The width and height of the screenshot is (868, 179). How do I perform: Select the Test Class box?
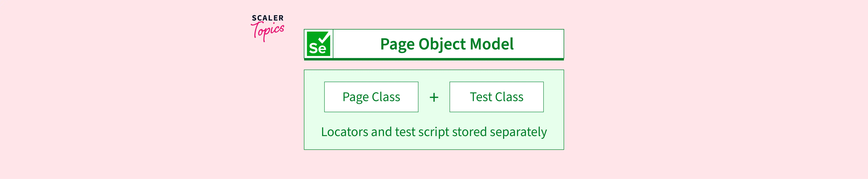(496, 97)
